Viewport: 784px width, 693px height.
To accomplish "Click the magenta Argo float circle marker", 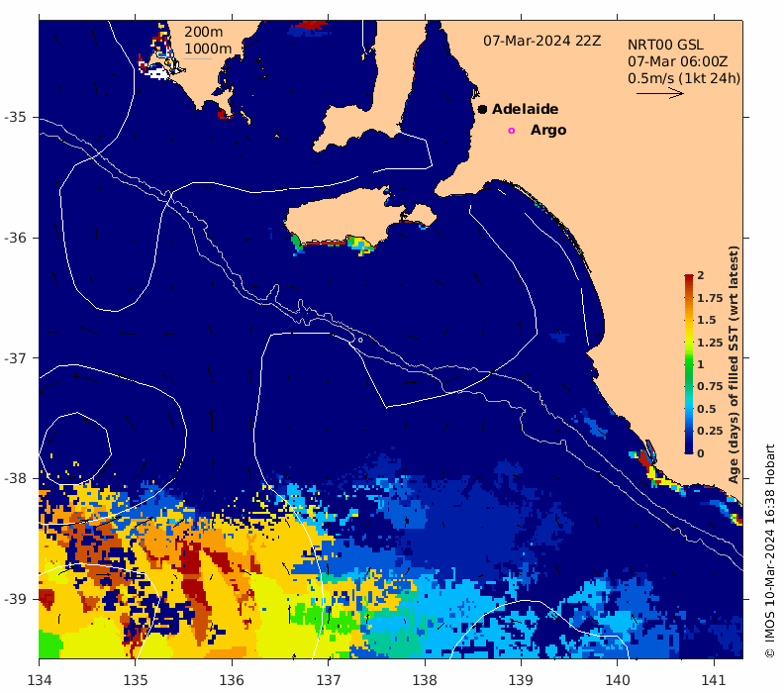I will coord(511,131).
